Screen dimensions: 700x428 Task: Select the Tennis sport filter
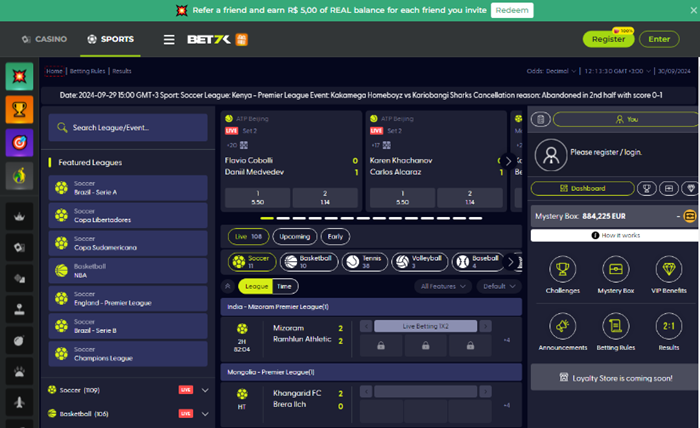pyautogui.click(x=365, y=261)
